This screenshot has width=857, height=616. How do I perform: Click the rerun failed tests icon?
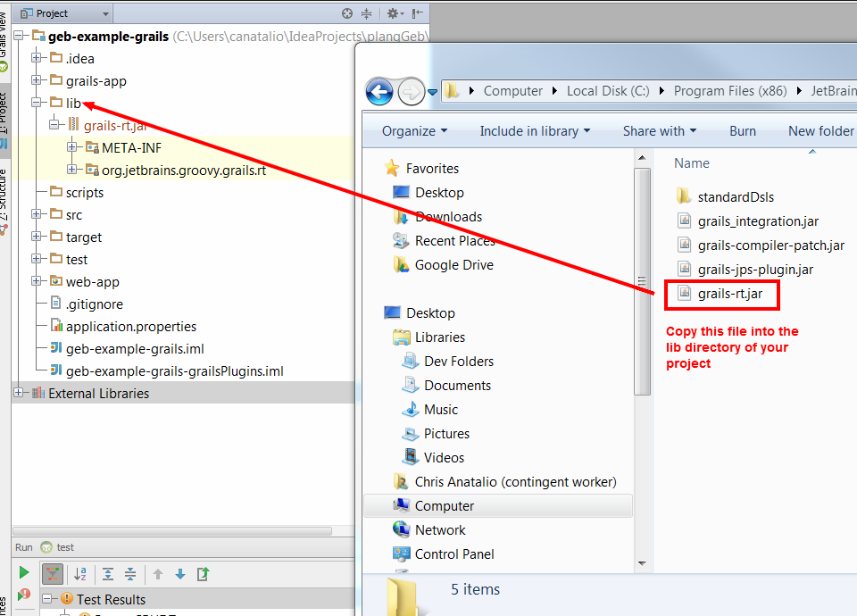(23, 595)
